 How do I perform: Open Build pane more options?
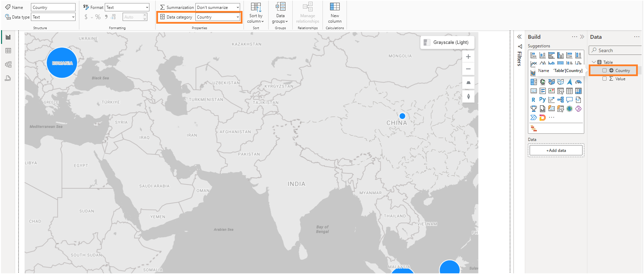(575, 37)
